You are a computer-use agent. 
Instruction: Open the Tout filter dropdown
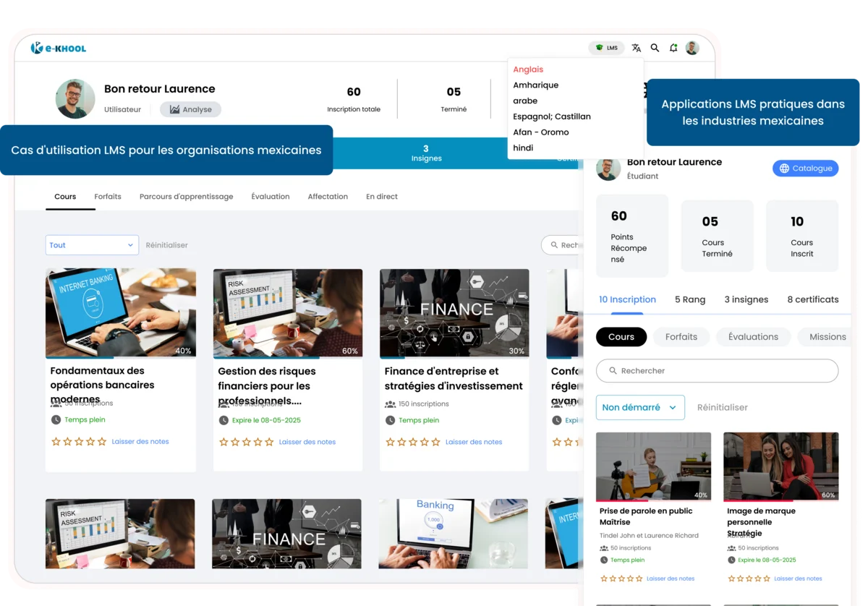click(x=91, y=244)
